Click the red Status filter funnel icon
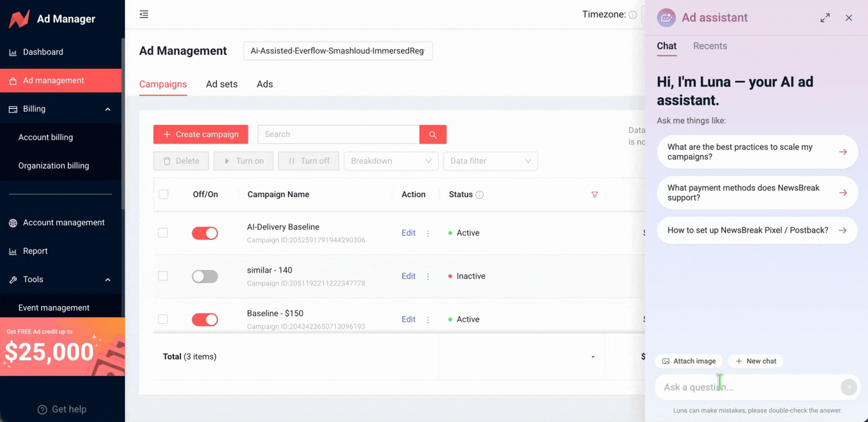 point(595,195)
